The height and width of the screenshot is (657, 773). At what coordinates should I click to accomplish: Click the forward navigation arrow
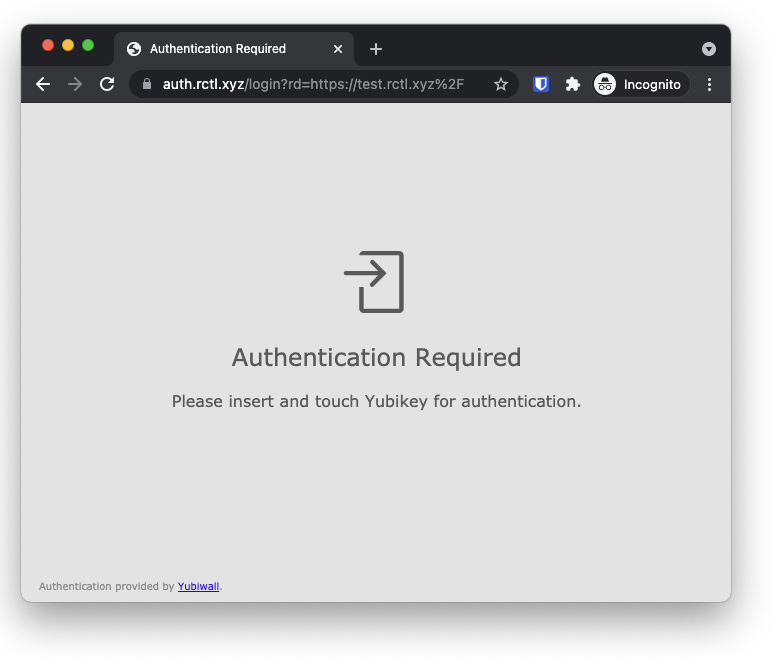[75, 84]
